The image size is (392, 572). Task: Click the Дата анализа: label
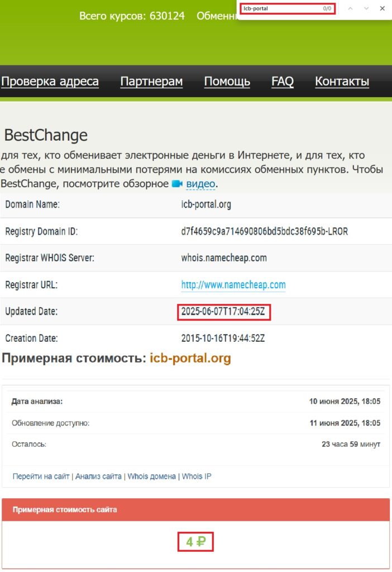pos(37,401)
